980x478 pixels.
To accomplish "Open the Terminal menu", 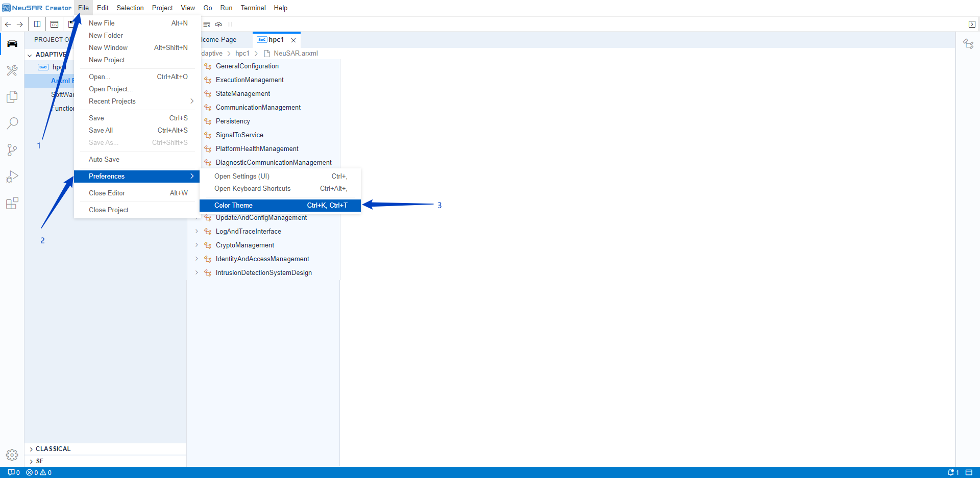I will [253, 8].
